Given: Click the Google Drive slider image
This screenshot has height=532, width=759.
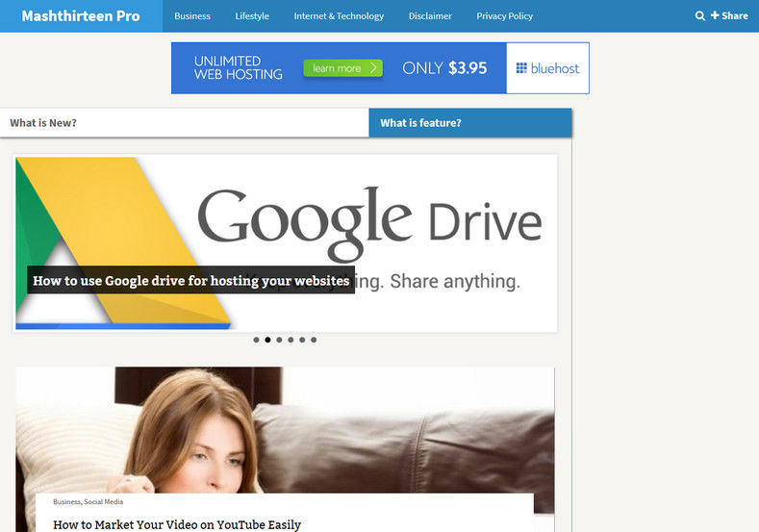Looking at the screenshot, I should pyautogui.click(x=285, y=243).
